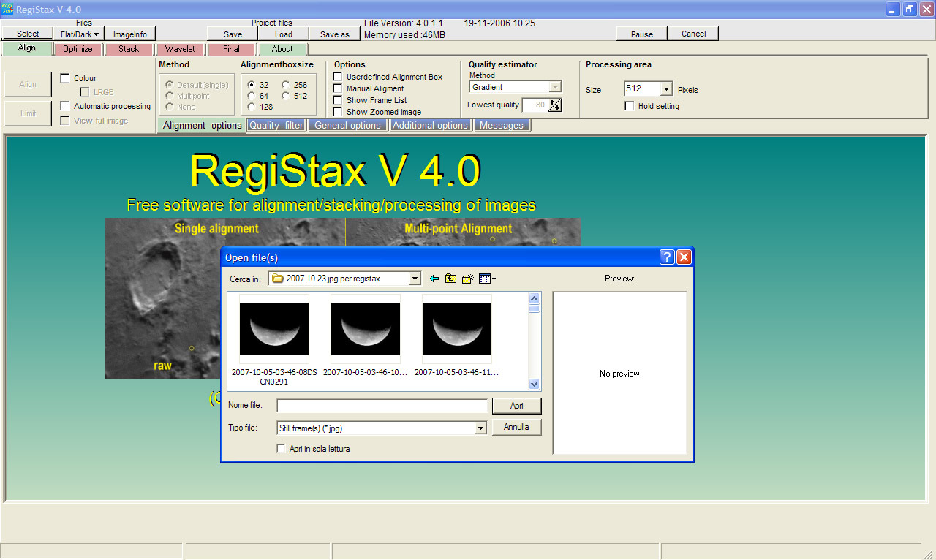Click the Pause button

point(642,34)
